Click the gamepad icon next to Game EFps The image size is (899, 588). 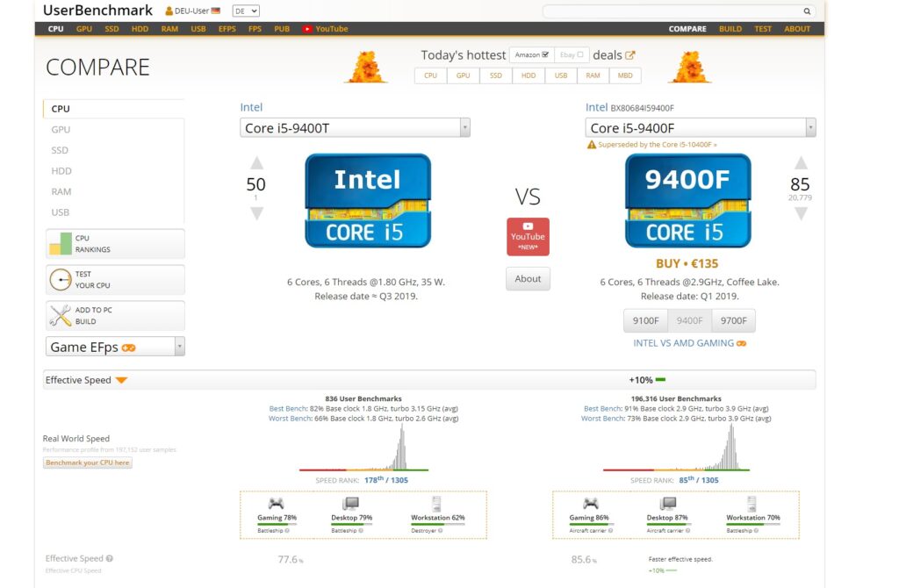pyautogui.click(x=128, y=348)
